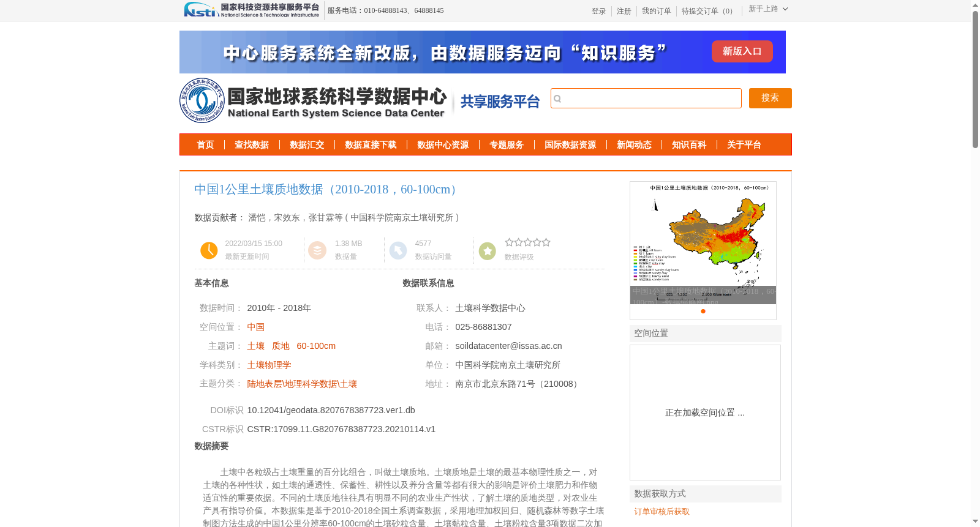Open 我的订单 link
980x527 pixels.
[x=657, y=11]
